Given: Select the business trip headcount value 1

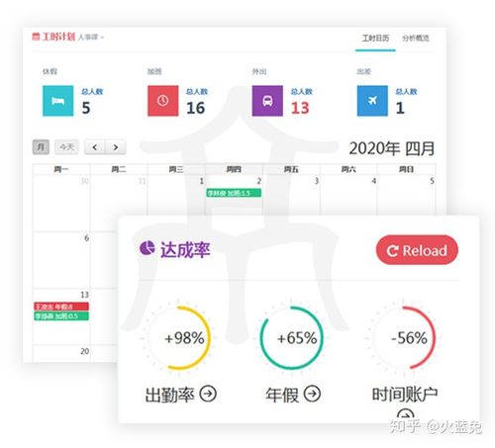Looking at the screenshot, I should [x=400, y=108].
